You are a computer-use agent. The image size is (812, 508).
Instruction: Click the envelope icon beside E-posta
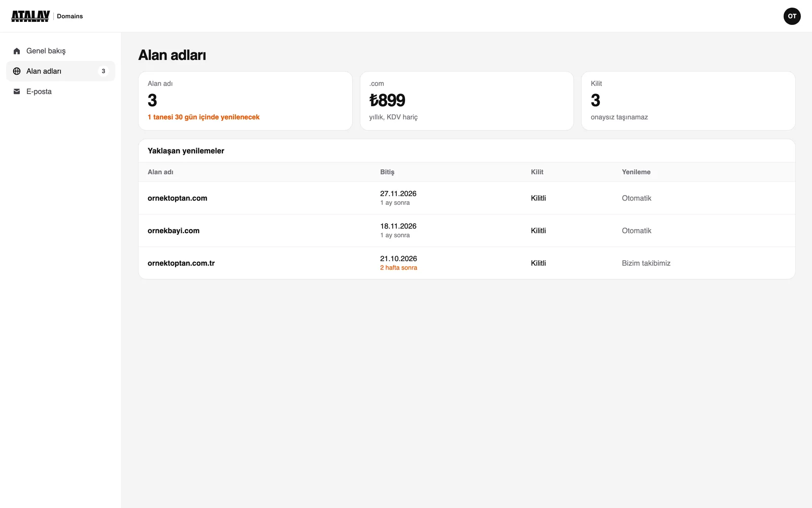pos(17,91)
